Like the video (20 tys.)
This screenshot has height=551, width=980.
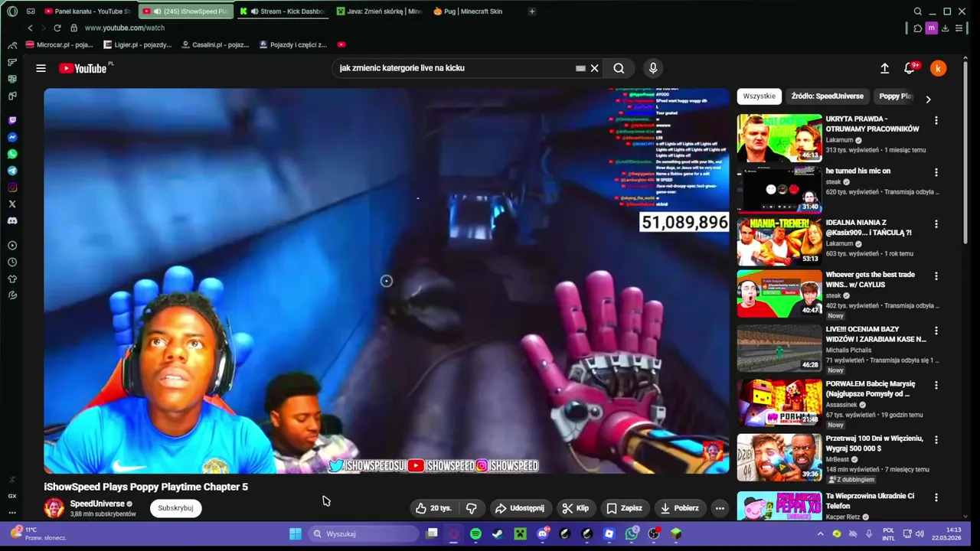[433, 508]
